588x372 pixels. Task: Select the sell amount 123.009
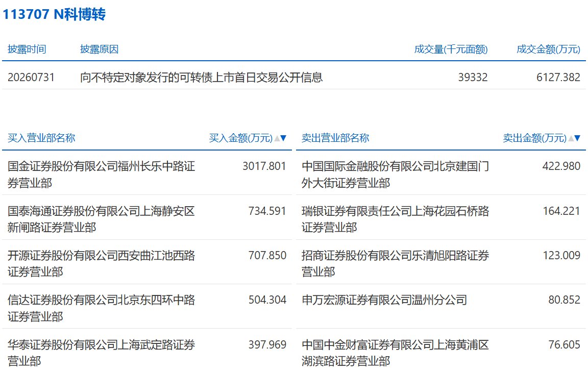(561, 255)
